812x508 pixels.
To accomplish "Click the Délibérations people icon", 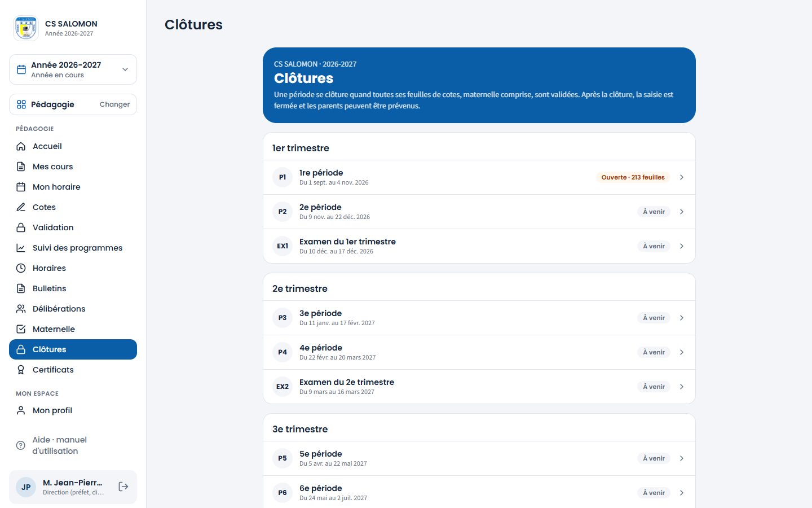I will (x=21, y=309).
